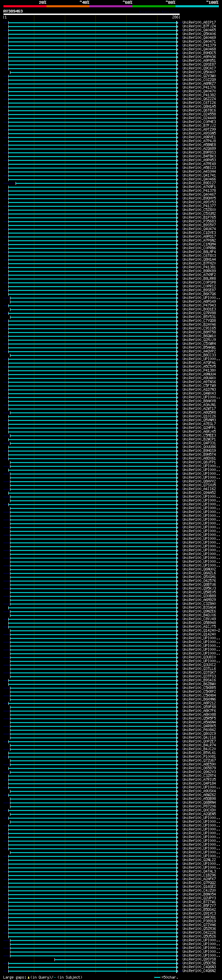
Task: Click label UniRef100_A7KMF1
Action: coord(199,187)
